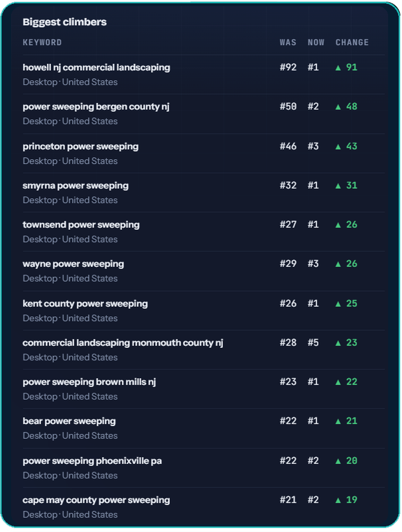
Task: Click the green up arrow beside 91
Action: (x=338, y=68)
